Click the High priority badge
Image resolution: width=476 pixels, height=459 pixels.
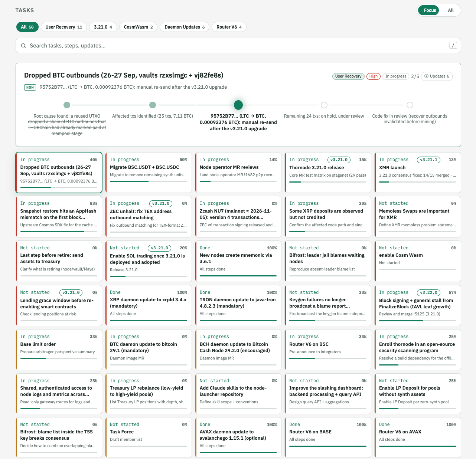point(373,76)
